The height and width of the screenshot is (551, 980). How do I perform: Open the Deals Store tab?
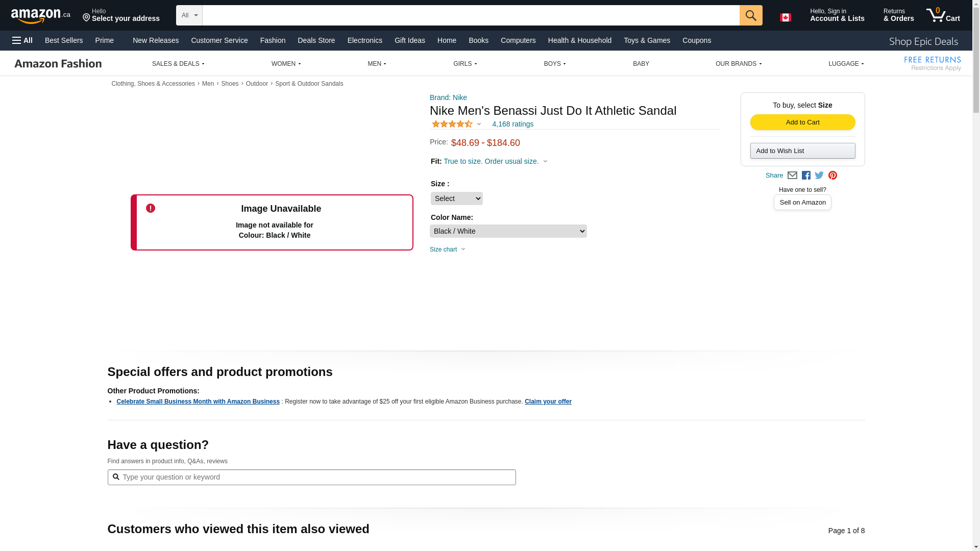316,40
